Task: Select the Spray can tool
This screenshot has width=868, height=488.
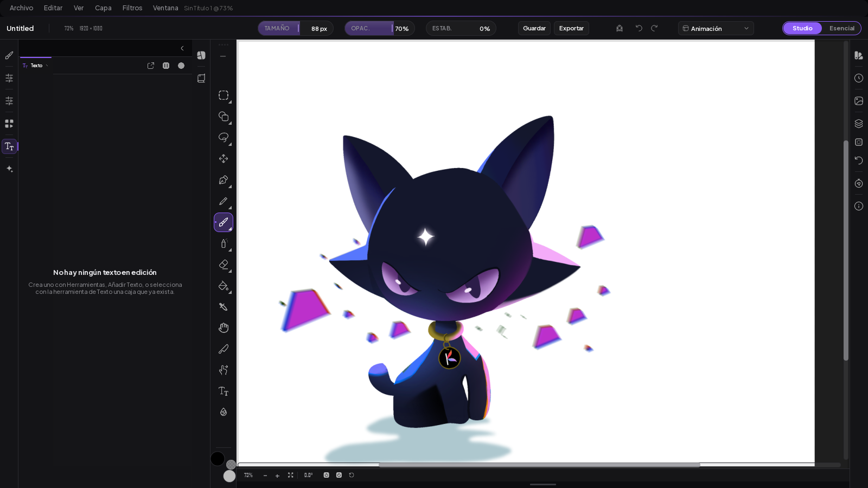Action: [224, 243]
